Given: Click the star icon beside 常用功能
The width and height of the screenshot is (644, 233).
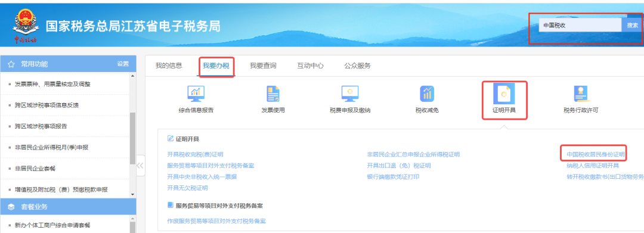Looking at the screenshot, I should pyautogui.click(x=11, y=64).
